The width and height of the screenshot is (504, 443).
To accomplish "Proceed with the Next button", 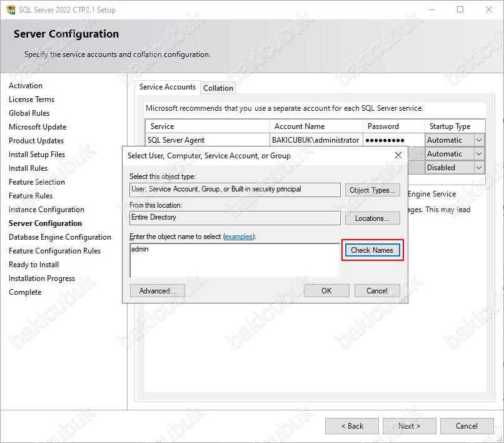I will click(409, 426).
